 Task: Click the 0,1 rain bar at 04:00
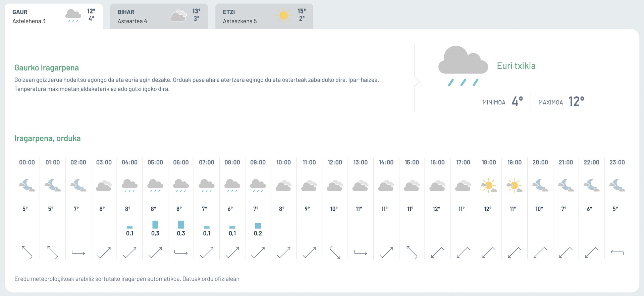129,228
